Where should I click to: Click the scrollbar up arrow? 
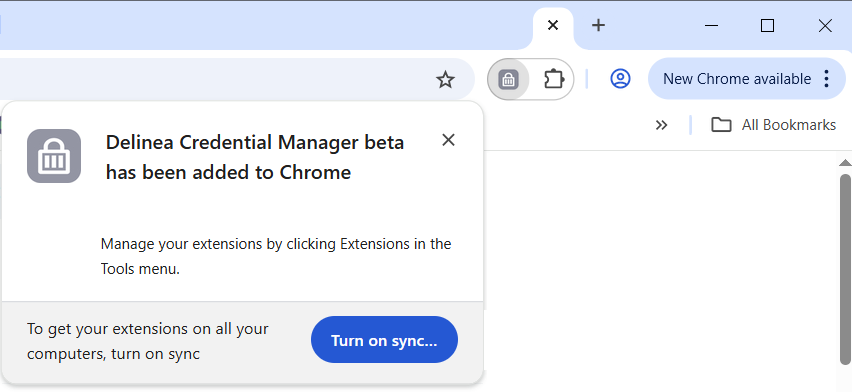pyautogui.click(x=845, y=163)
